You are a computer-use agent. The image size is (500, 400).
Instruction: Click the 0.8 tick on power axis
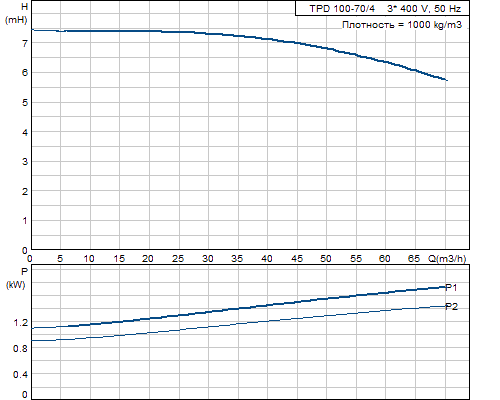(x=20, y=349)
